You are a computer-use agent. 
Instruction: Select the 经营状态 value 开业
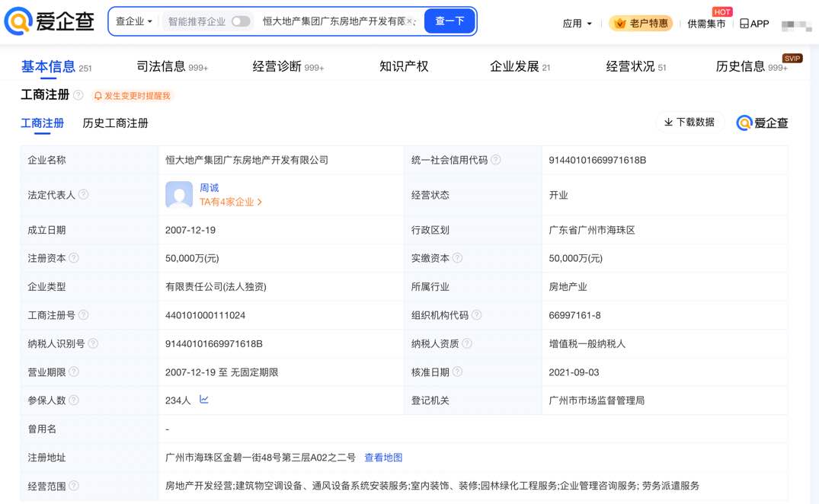tap(558, 195)
